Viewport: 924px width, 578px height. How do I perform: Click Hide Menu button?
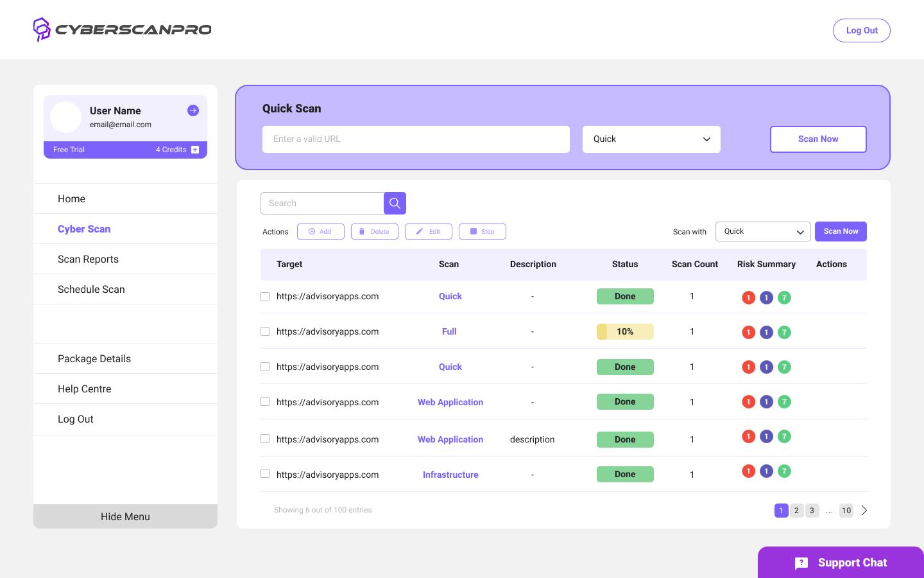(x=125, y=516)
